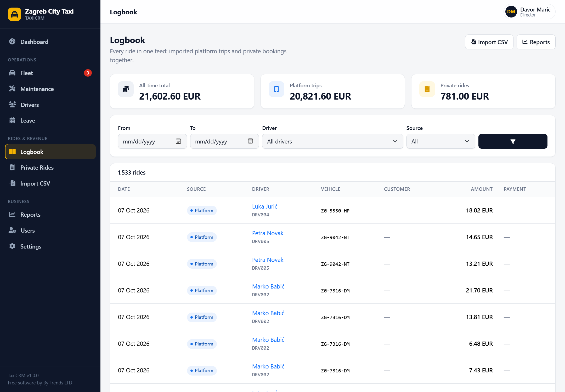Click the From date input field

[152, 141]
